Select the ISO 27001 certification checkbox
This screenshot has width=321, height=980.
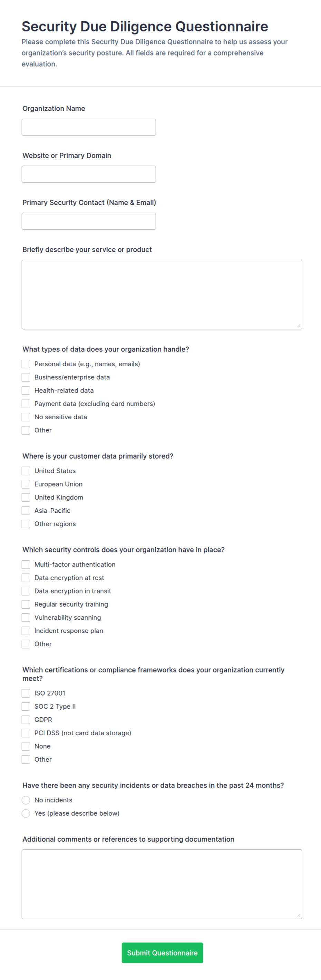click(x=26, y=693)
